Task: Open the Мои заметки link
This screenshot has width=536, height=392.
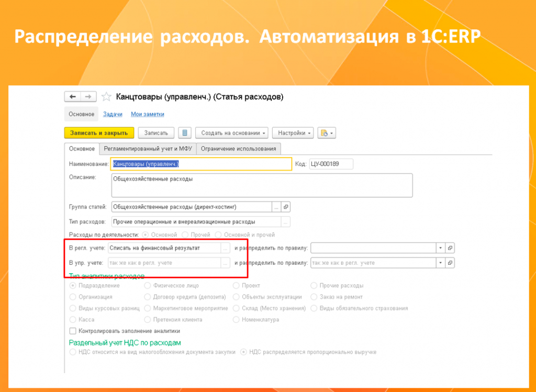Action: 147,114
